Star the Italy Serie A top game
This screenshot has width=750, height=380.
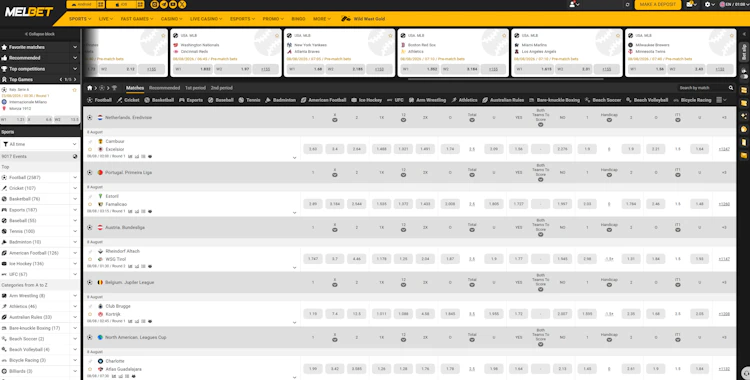tap(74, 89)
